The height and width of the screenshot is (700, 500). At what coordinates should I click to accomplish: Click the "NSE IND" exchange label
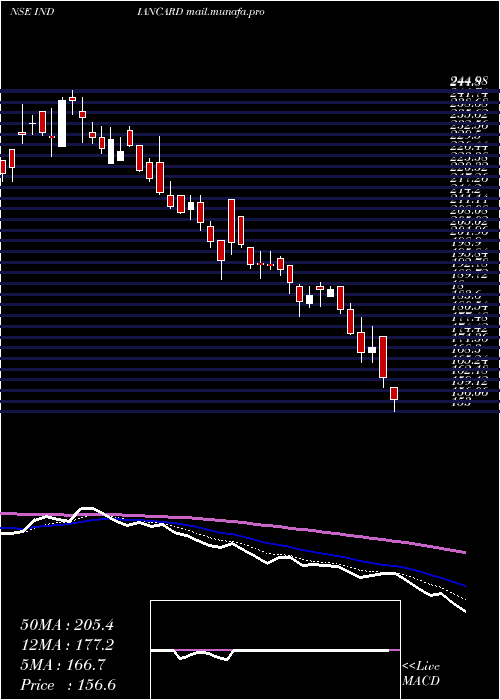point(32,12)
